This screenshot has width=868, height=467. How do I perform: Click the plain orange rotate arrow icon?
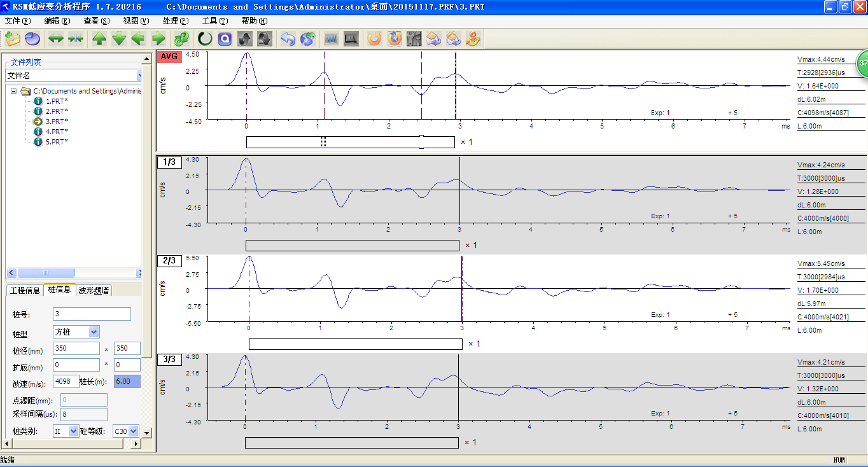[375, 39]
